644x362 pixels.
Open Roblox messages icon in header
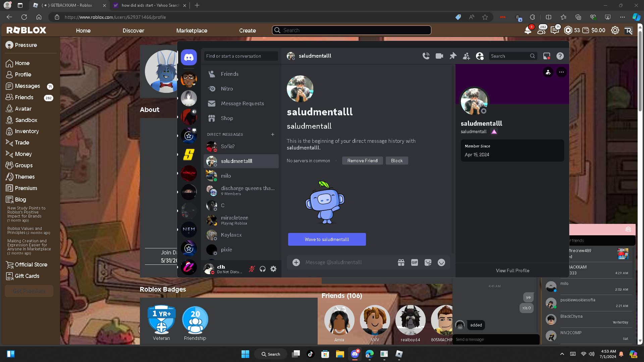coord(555,30)
